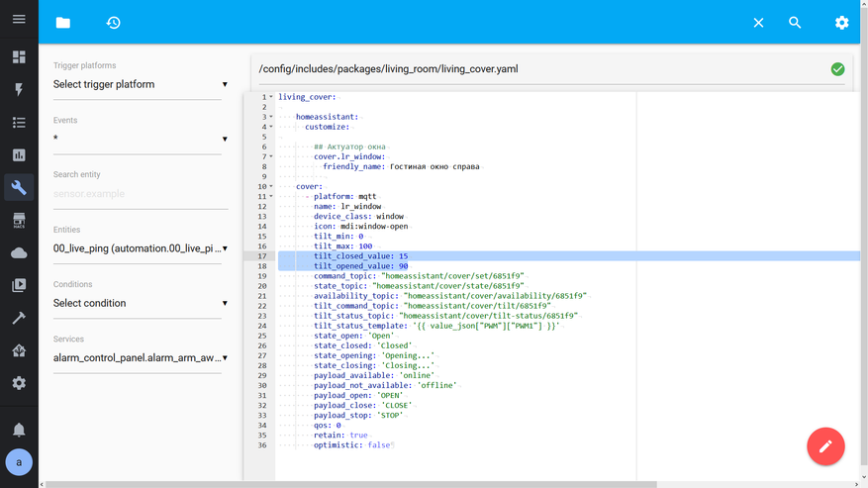
Task: Open editor settings gear in top bar
Action: (841, 23)
